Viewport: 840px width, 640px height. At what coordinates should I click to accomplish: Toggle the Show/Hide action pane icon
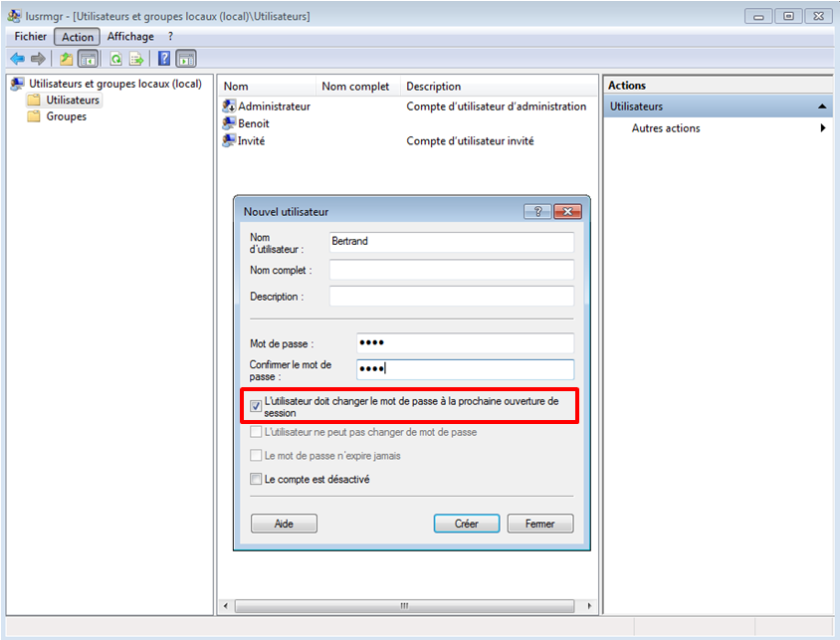pos(186,59)
